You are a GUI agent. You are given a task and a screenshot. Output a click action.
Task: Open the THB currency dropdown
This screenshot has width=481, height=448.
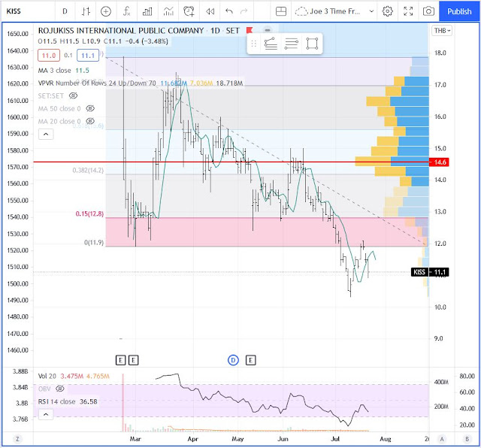(442, 31)
